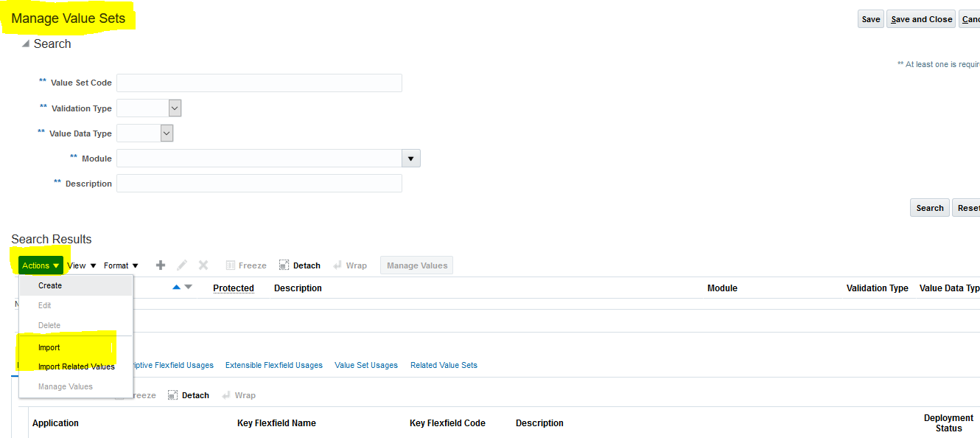Open the Related Value Sets link
This screenshot has height=438, width=980.
[444, 364]
